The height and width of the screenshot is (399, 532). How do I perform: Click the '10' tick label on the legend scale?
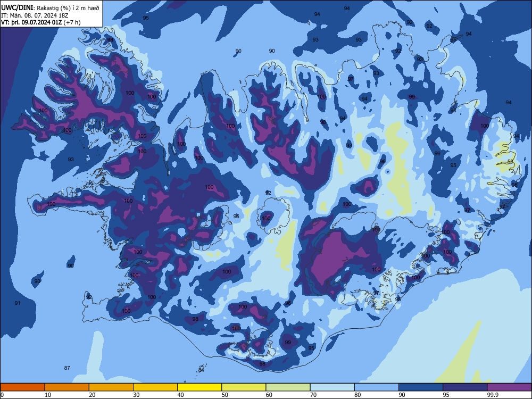tap(48, 395)
